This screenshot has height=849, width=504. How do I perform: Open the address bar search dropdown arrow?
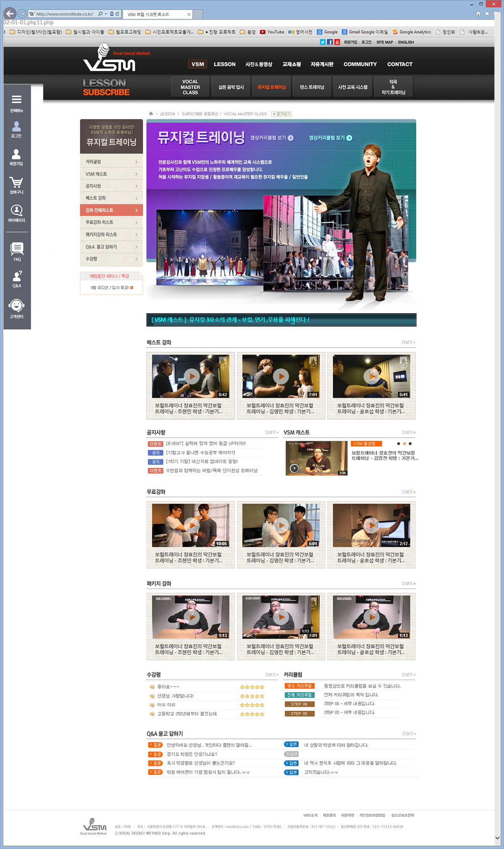click(106, 14)
